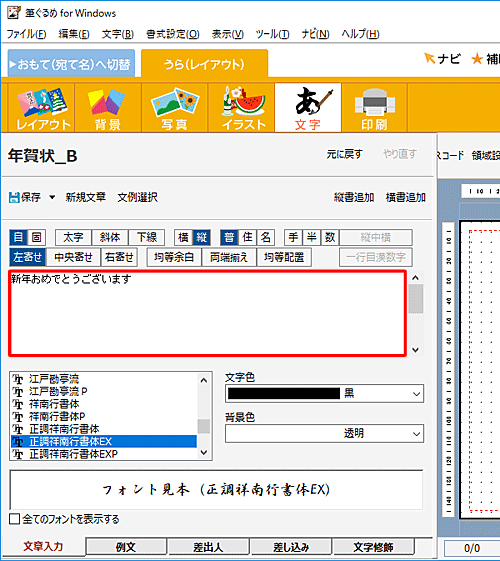Click the star 補助 icon
Viewport: 500px width, 561px height.
click(x=477, y=59)
